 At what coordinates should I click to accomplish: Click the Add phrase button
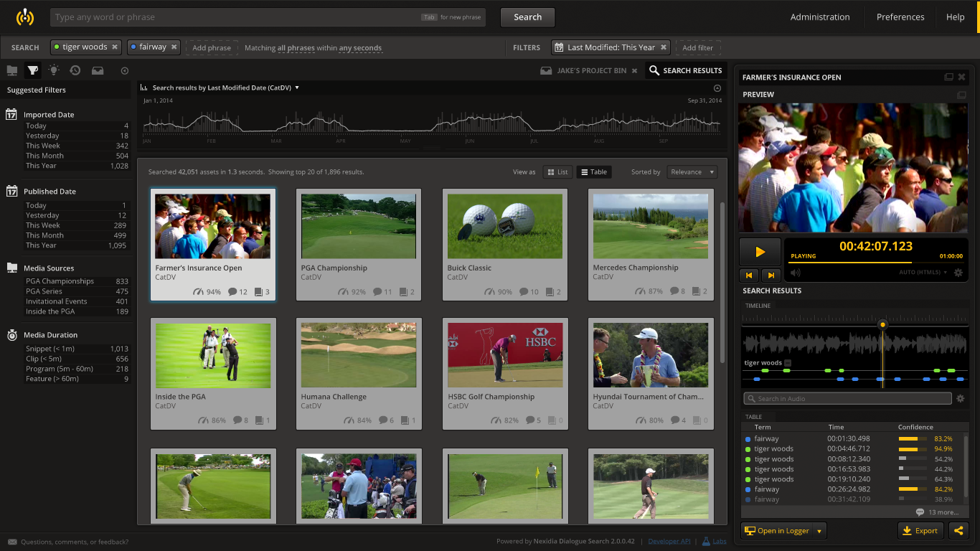point(212,48)
